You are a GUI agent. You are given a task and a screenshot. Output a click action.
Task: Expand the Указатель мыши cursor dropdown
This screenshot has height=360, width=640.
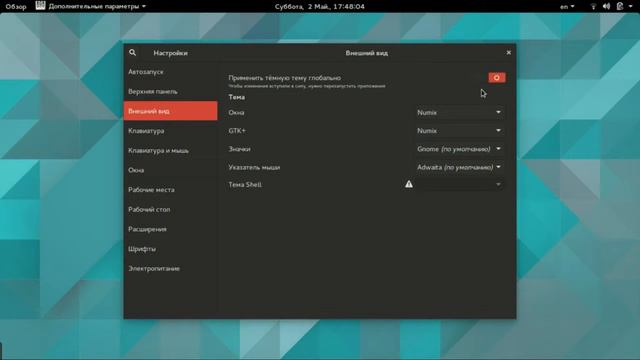pyautogui.click(x=459, y=167)
